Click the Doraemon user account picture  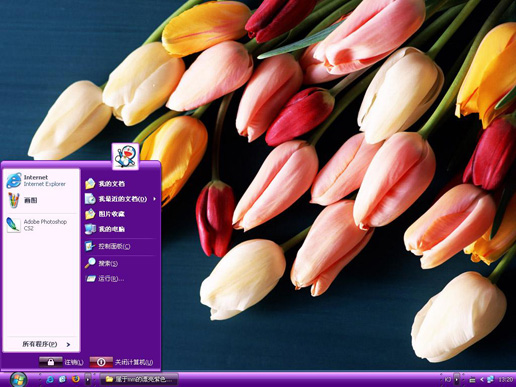[125, 156]
